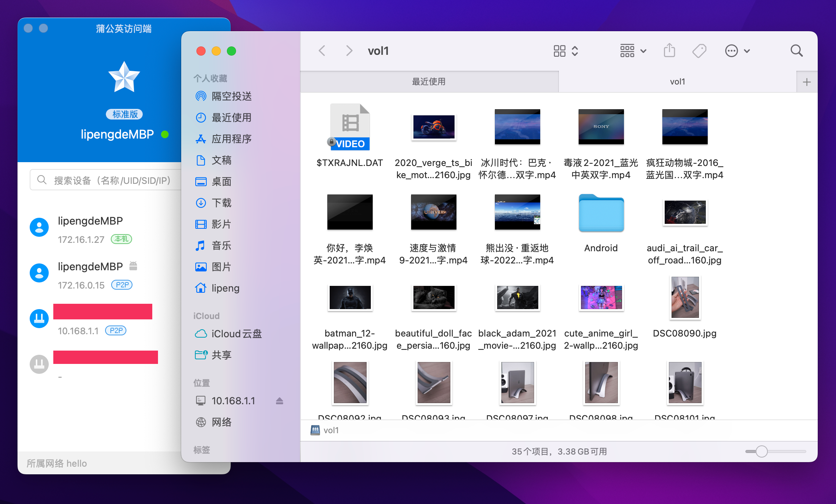The image size is (836, 504).
Task: Switch to the 最近使用 tab
Action: [x=429, y=81]
